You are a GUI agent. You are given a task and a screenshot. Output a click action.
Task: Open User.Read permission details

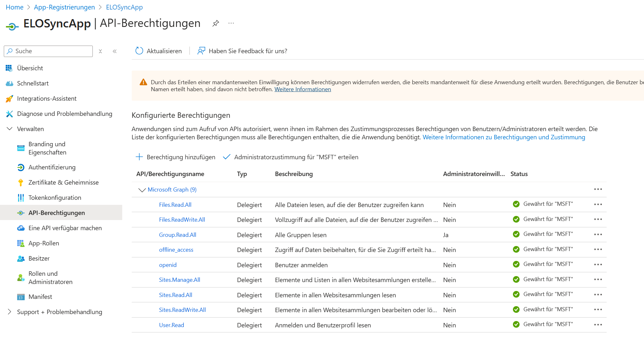pyautogui.click(x=171, y=325)
